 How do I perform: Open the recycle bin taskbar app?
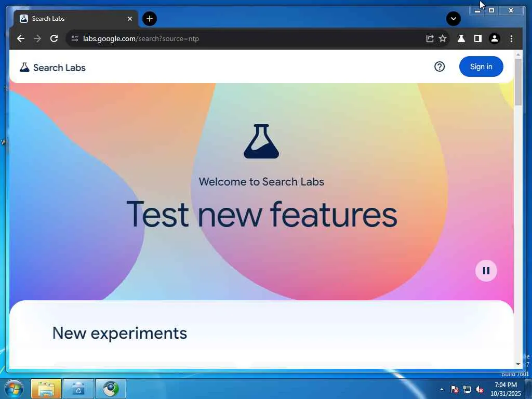tap(78, 389)
